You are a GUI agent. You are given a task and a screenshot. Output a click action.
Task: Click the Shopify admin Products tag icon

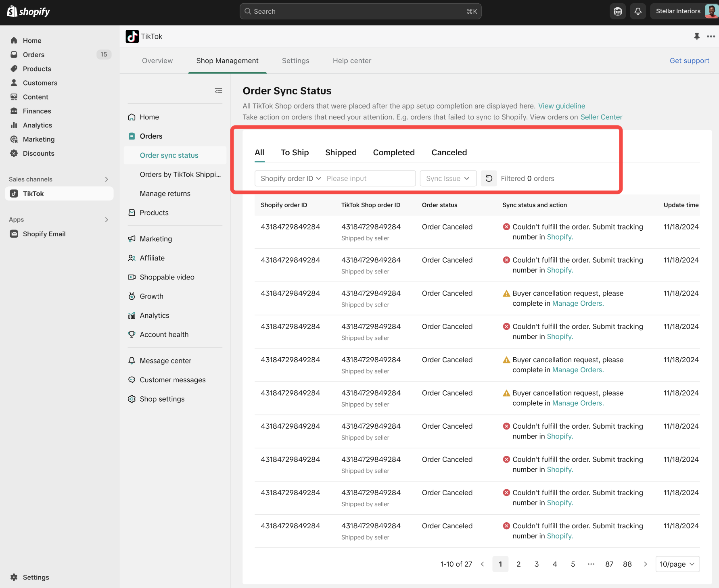tap(14, 69)
